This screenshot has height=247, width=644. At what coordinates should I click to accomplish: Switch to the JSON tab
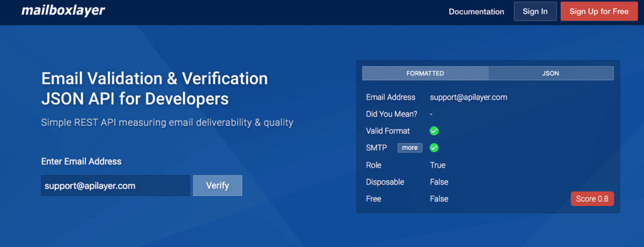(x=551, y=73)
